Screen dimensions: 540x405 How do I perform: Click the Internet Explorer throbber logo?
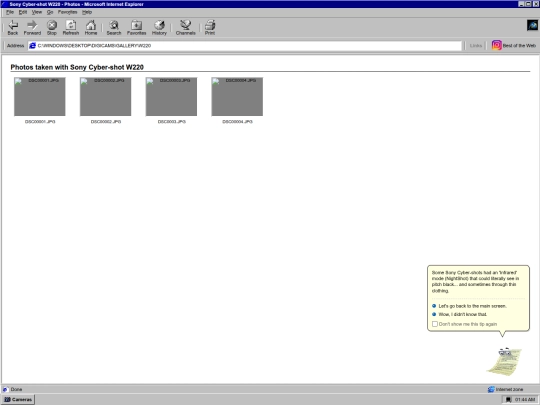pos(532,25)
